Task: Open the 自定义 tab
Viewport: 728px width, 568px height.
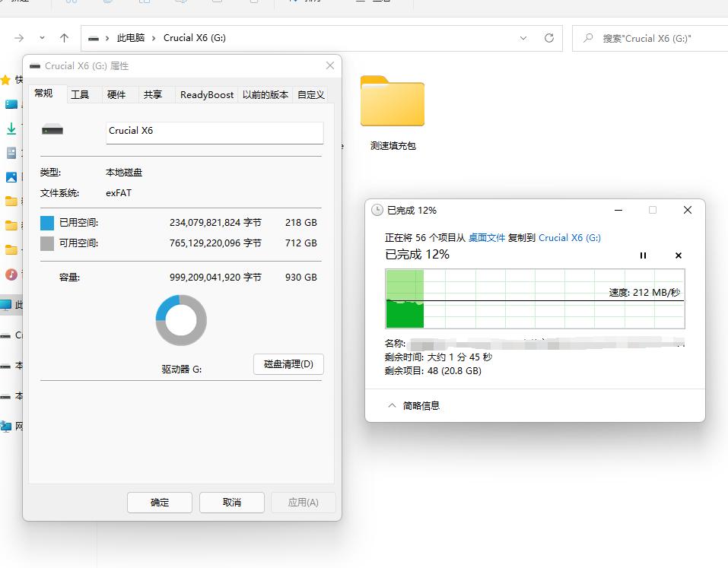Action: point(310,94)
